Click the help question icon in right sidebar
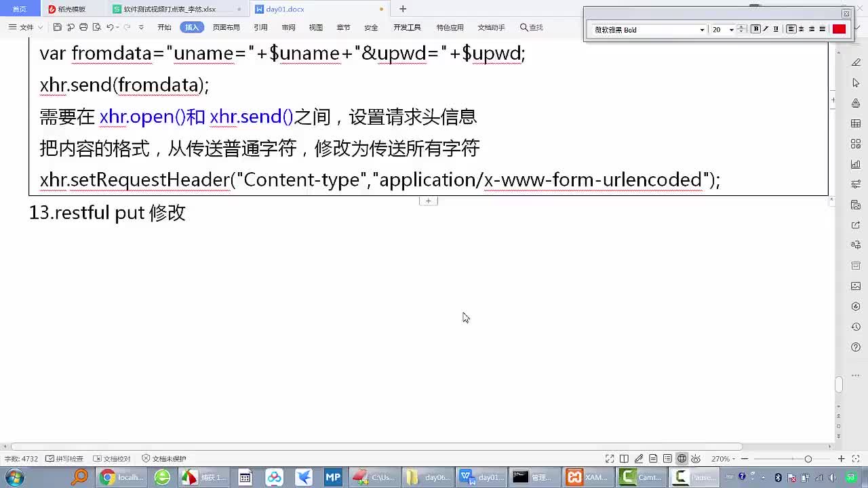 click(x=856, y=347)
